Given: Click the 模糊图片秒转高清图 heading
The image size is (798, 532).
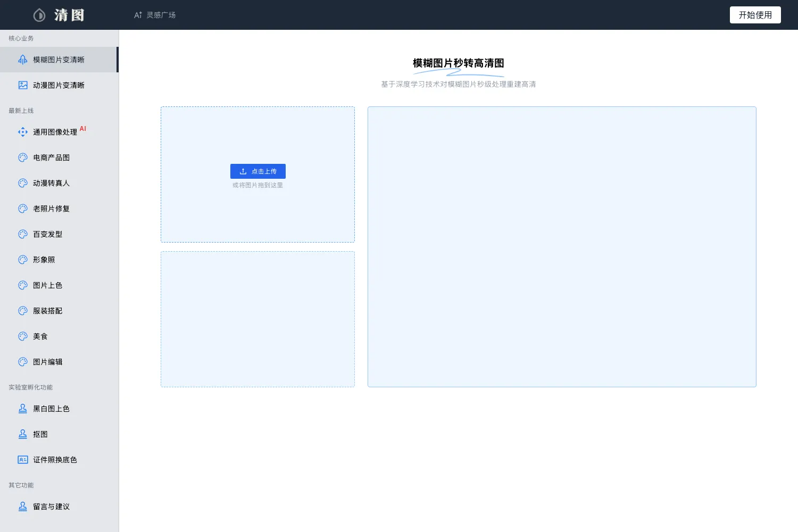Looking at the screenshot, I should click(x=459, y=63).
